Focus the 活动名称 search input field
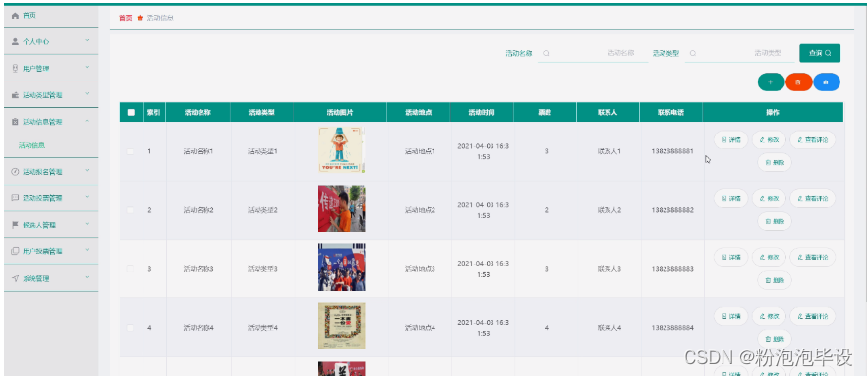Image resolution: width=868 pixels, height=376 pixels. click(x=593, y=53)
